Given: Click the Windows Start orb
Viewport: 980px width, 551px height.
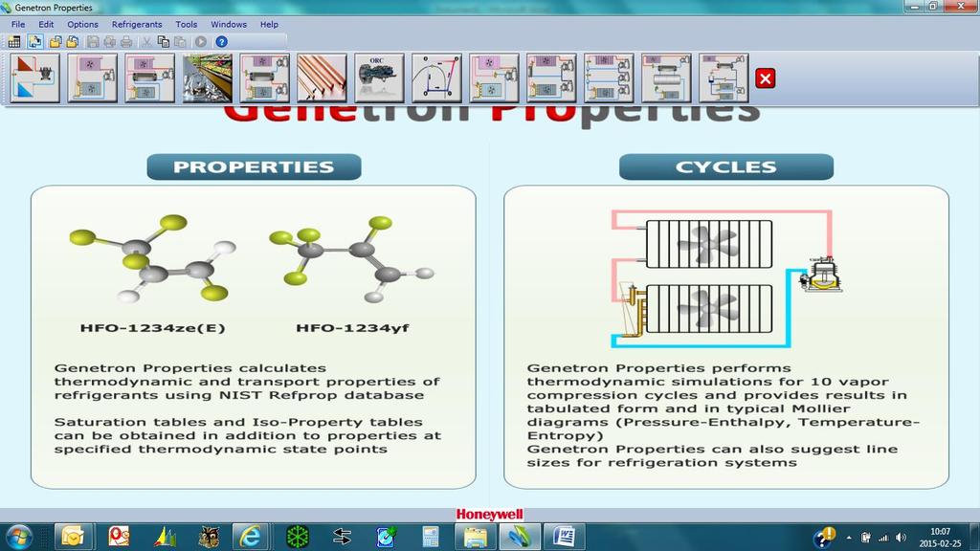Looking at the screenshot, I should click(18, 538).
